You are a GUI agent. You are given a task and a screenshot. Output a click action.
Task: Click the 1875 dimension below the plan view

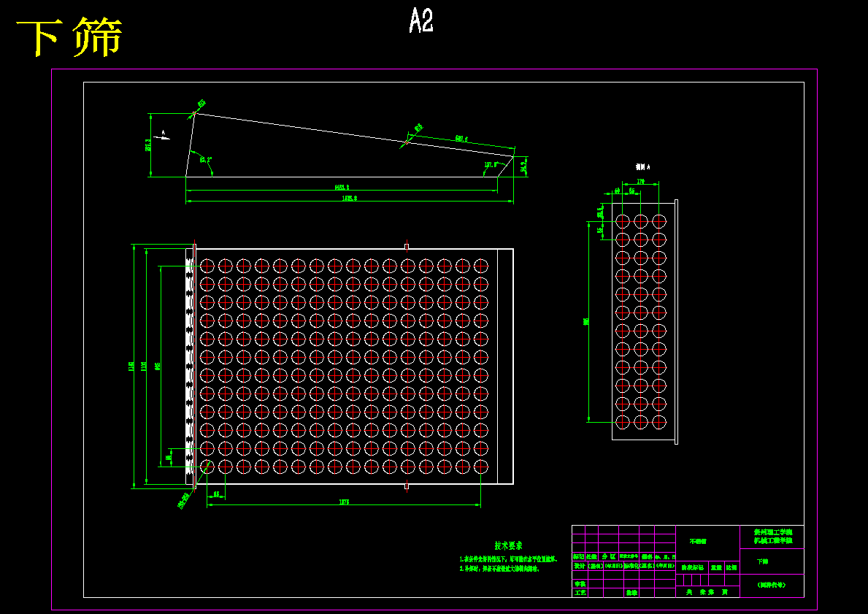pyautogui.click(x=345, y=502)
